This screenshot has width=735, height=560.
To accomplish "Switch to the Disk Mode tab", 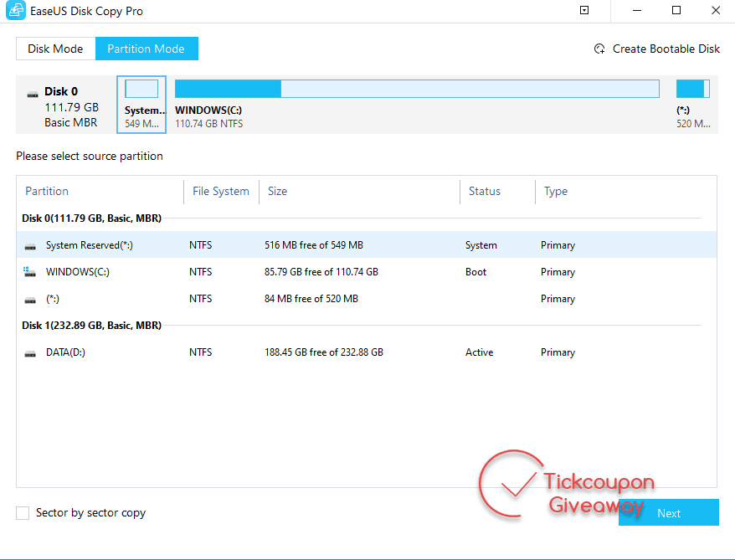I will (x=55, y=49).
